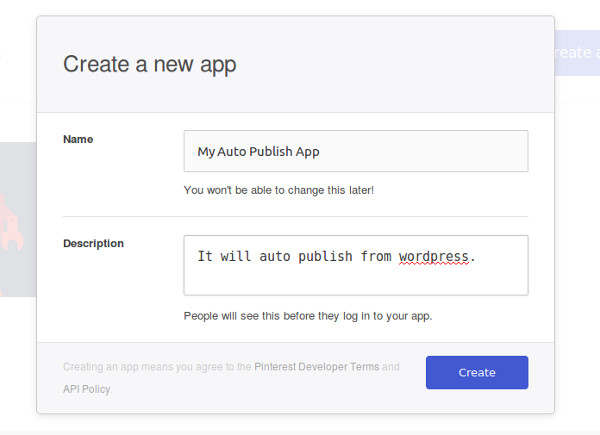Image resolution: width=600 pixels, height=435 pixels.
Task: Click the Description field label
Action: 93,244
